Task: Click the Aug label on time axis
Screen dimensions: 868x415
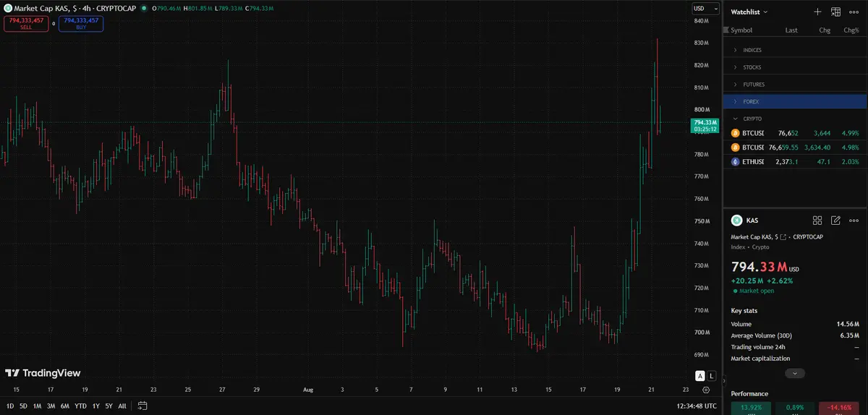Action: point(308,390)
